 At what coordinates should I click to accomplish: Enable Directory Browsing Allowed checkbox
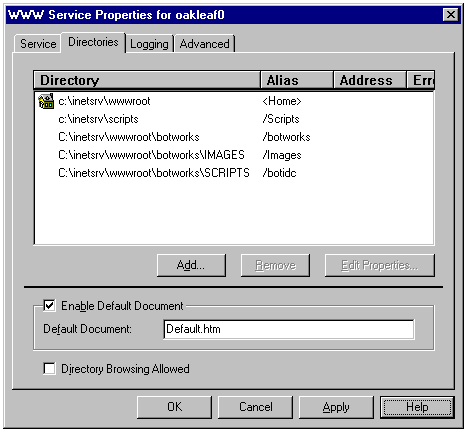click(x=49, y=369)
